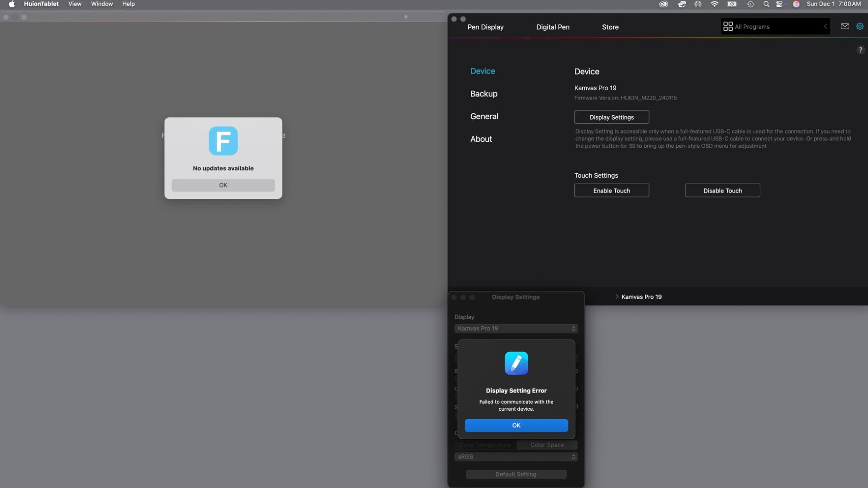Open Time Machine menu bar icon

750,4
